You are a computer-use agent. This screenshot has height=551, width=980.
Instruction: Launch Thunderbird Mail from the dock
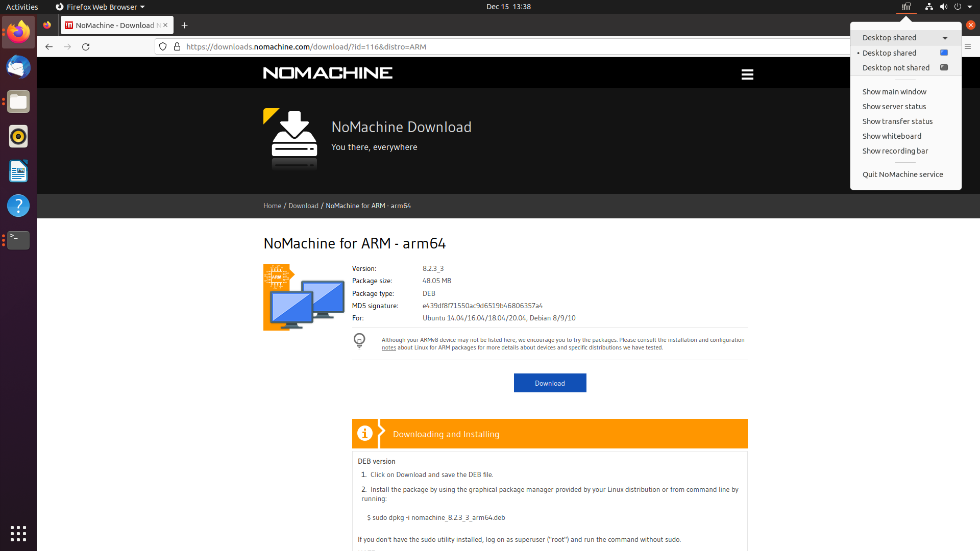[x=18, y=67]
